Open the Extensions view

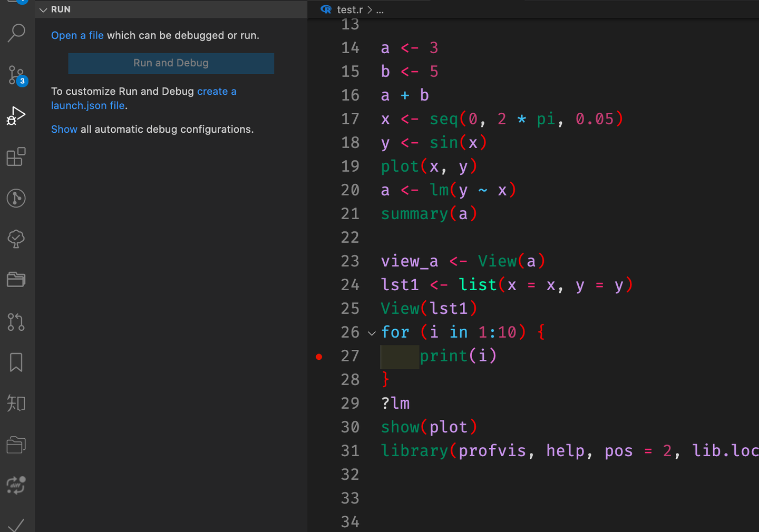pyautogui.click(x=16, y=156)
